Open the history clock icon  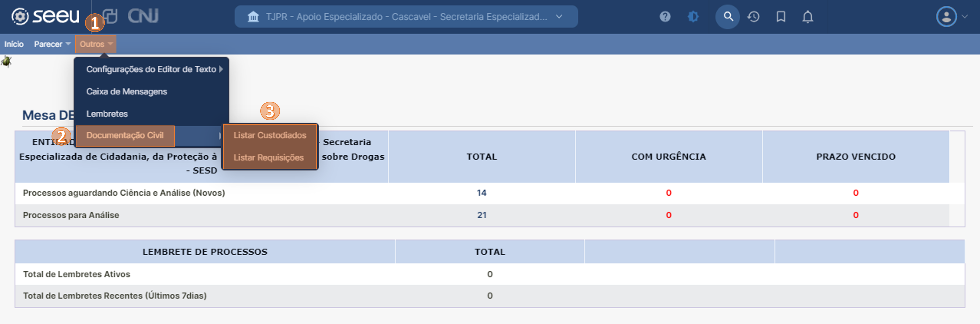(x=753, y=17)
